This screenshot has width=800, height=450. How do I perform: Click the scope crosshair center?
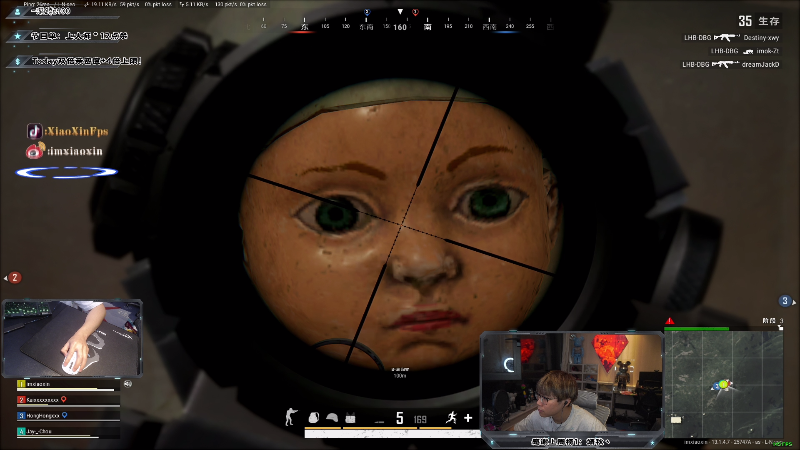[x=402, y=224]
